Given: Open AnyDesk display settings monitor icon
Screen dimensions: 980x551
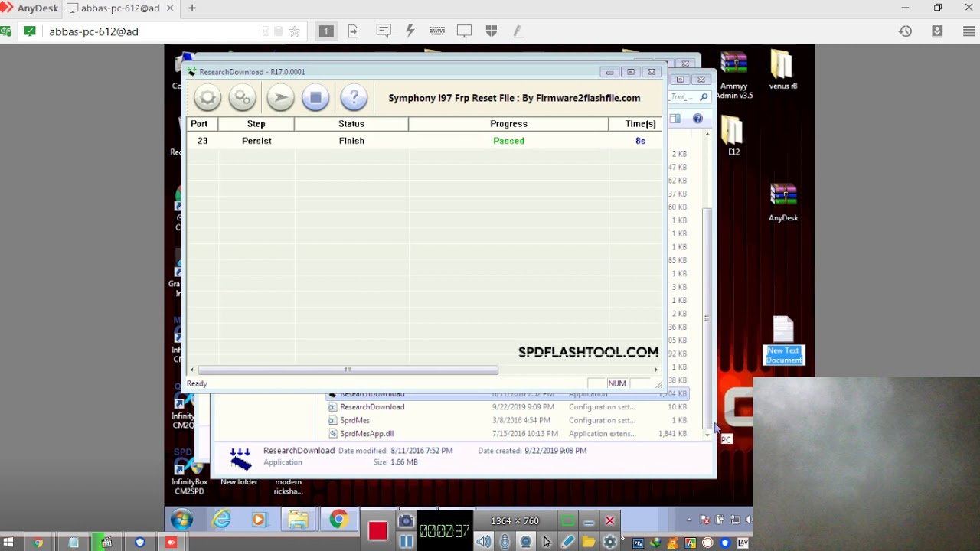Looking at the screenshot, I should pos(464,31).
